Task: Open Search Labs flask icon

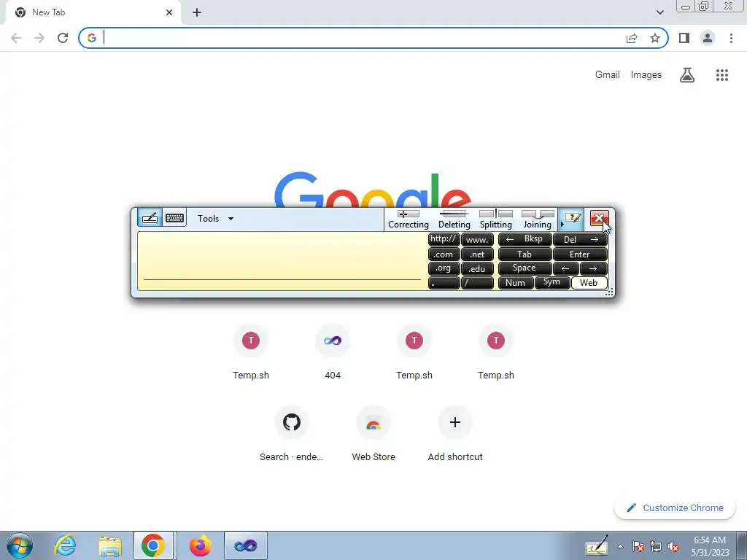Action: click(x=687, y=75)
